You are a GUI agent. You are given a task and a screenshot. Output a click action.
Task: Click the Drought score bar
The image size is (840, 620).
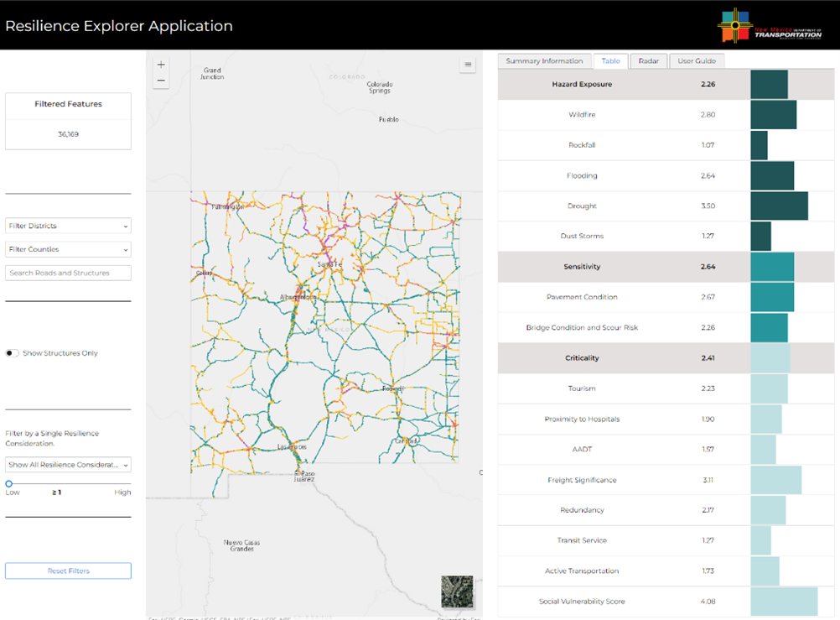780,206
